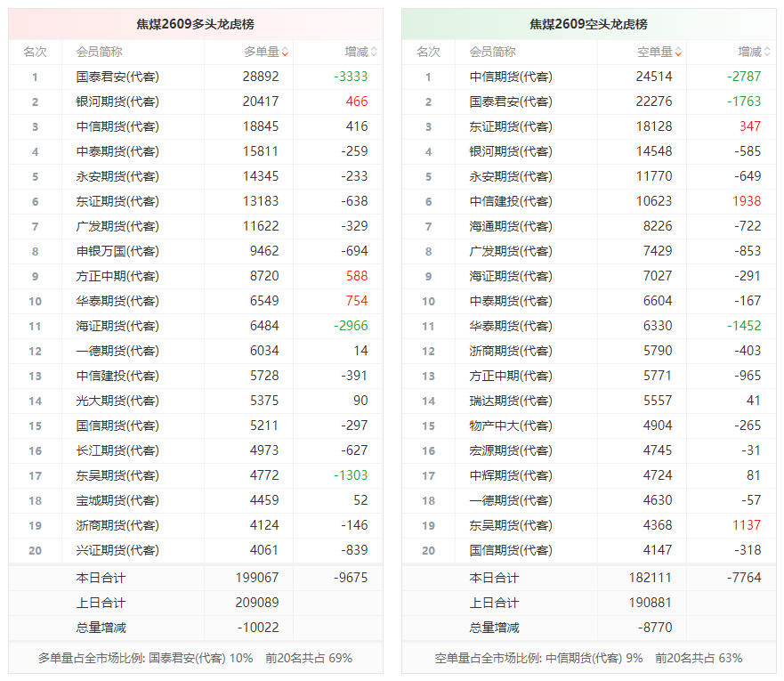
Task: Click the 焦煤2609空头龙虎榜 table header
Action: [588, 24]
